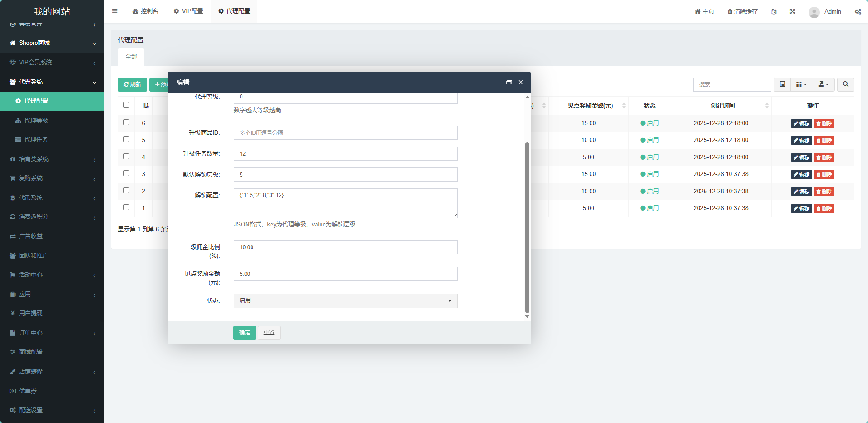Check the checkbox for row ID 6
The height and width of the screenshot is (423, 868).
(127, 123)
